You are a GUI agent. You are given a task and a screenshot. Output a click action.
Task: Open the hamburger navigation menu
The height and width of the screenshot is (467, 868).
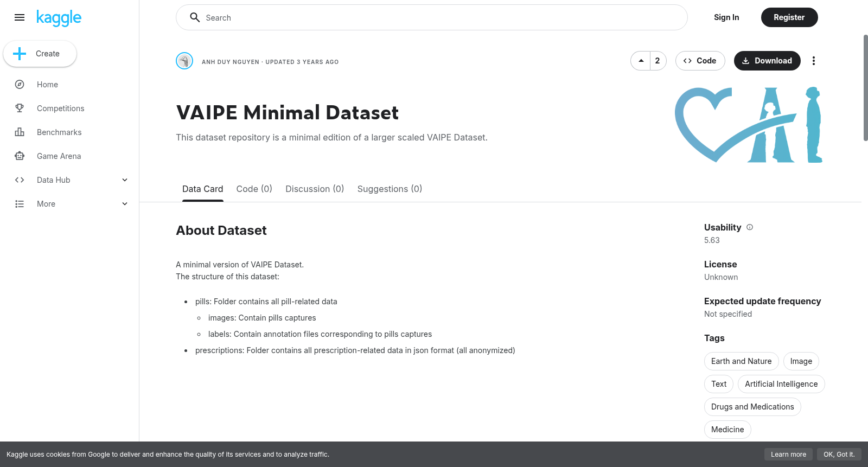coord(20,17)
